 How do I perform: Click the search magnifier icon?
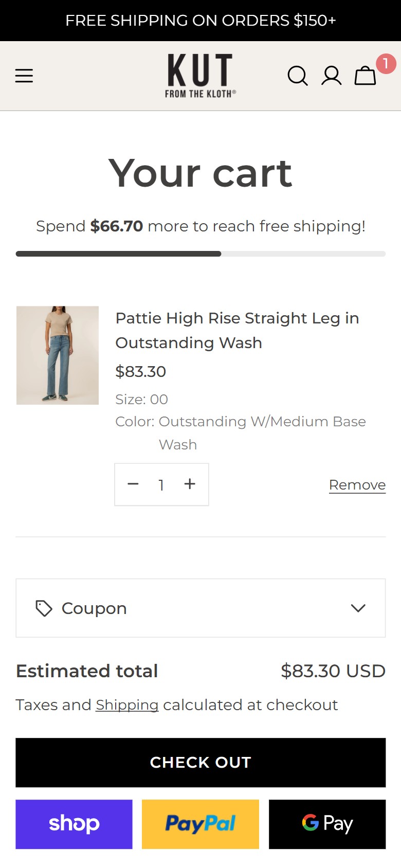click(x=298, y=76)
